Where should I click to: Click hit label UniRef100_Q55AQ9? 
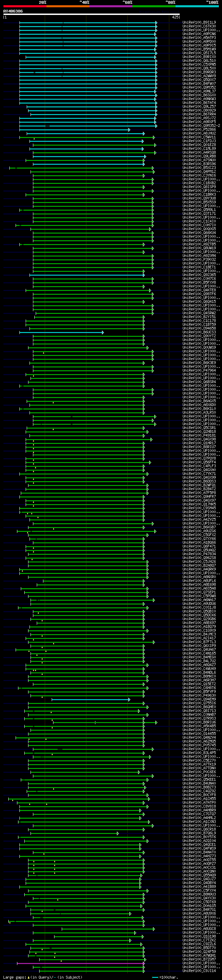(x=199, y=875)
